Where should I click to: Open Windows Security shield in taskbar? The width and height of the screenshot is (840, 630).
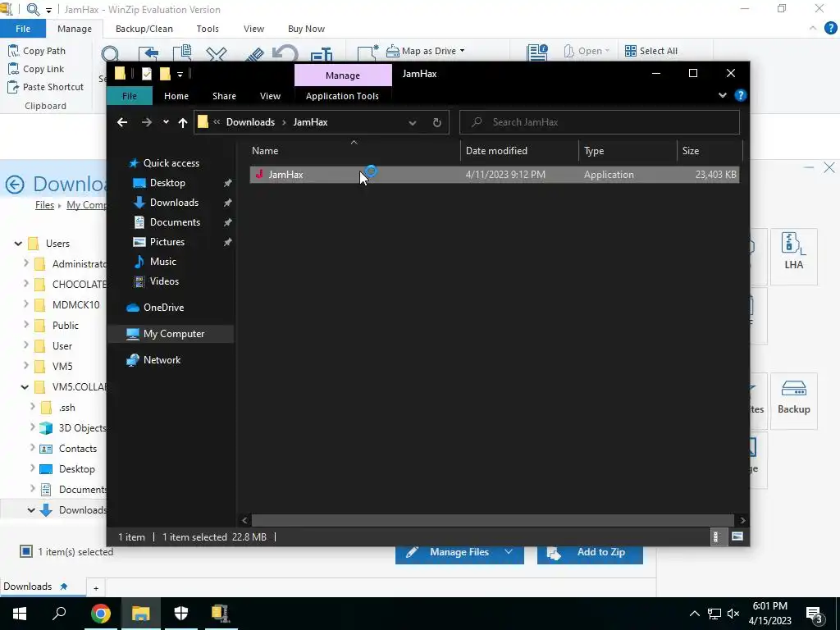[181, 614]
